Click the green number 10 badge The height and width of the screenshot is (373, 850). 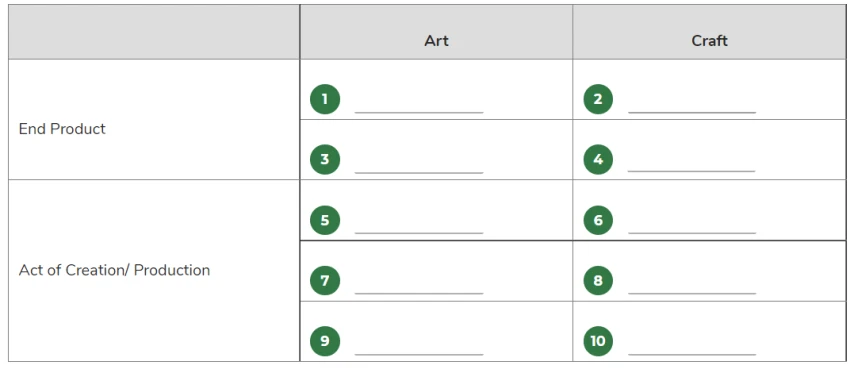point(598,341)
